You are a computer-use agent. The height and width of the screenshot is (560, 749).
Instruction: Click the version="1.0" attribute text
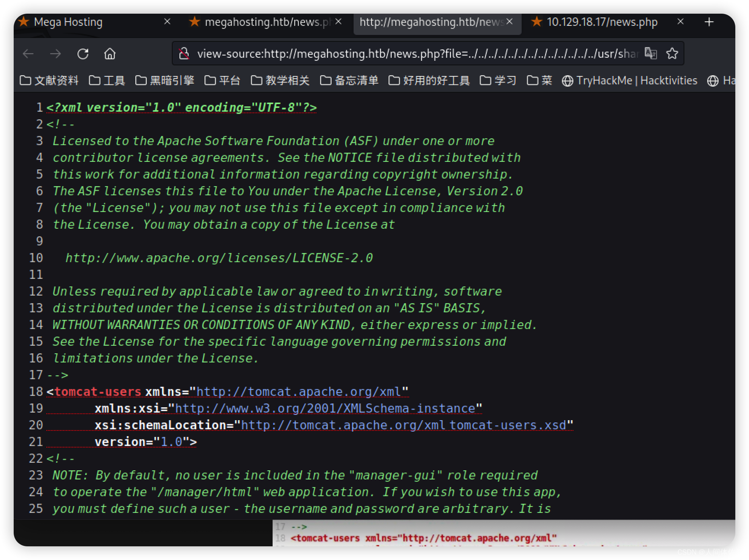pyautogui.click(x=142, y=442)
